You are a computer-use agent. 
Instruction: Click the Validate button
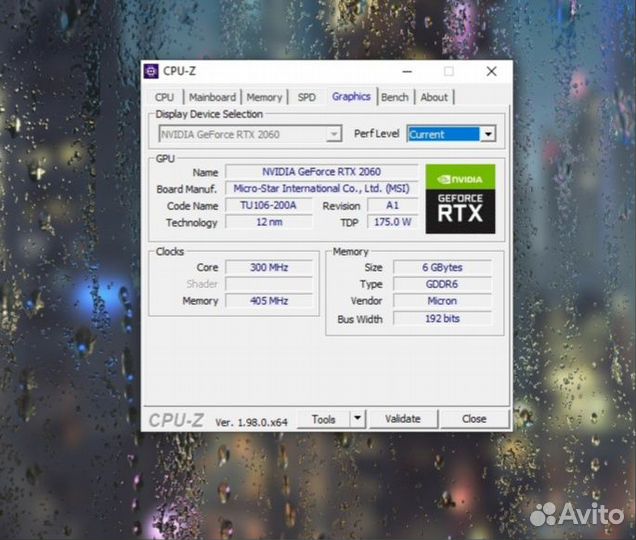[x=403, y=419]
